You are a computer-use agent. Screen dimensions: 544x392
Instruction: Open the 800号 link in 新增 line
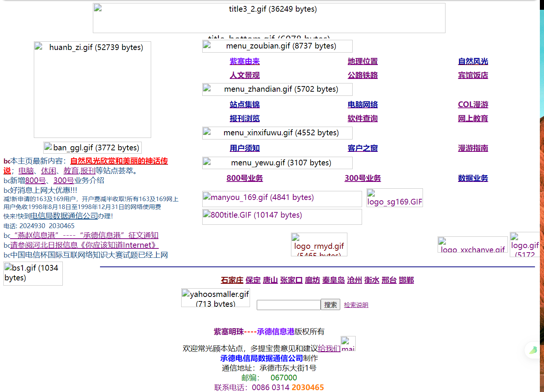click(35, 180)
